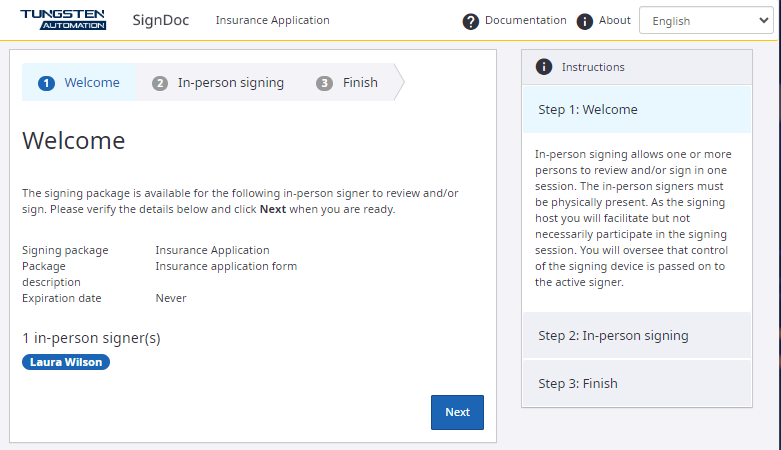Click the step 3 number badge
Image resolution: width=781 pixels, height=450 pixels.
click(x=324, y=83)
